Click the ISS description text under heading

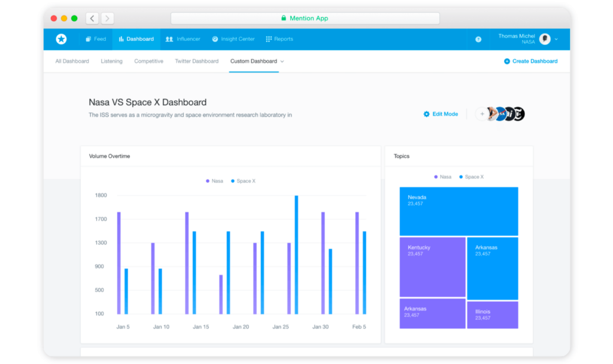(190, 115)
